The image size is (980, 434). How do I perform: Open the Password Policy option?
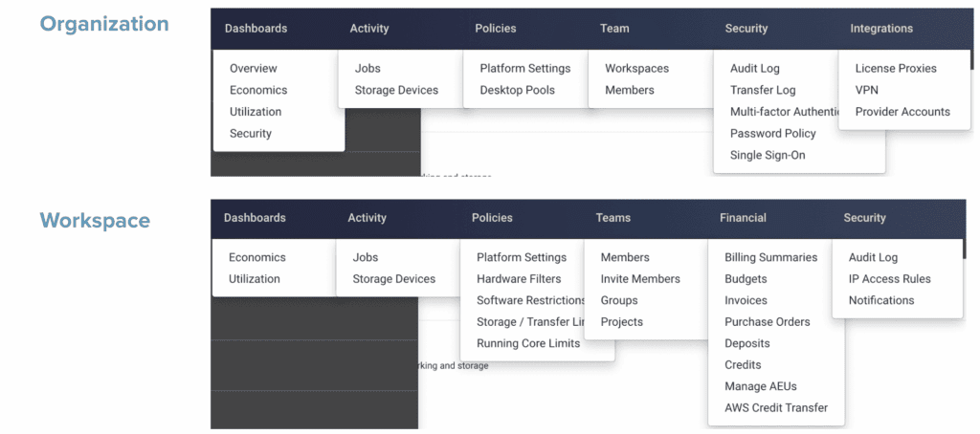click(x=772, y=134)
